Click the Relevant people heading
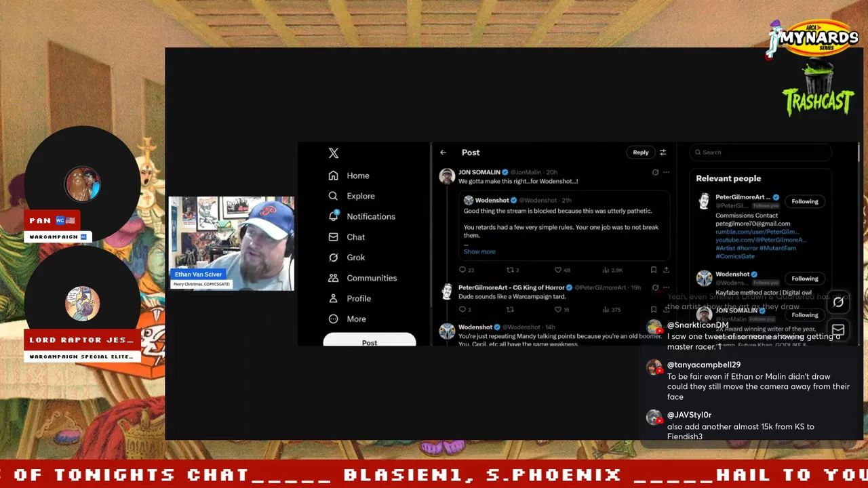The image size is (868, 488). [x=728, y=178]
